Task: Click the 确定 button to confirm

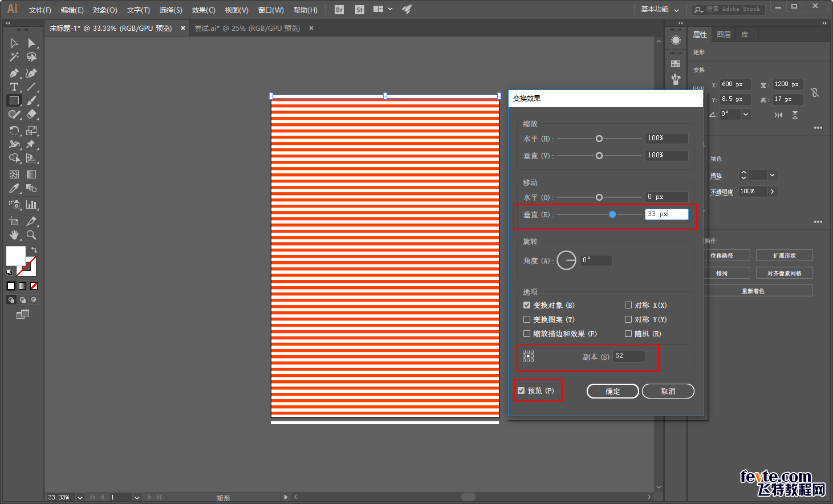Action: 612,391
